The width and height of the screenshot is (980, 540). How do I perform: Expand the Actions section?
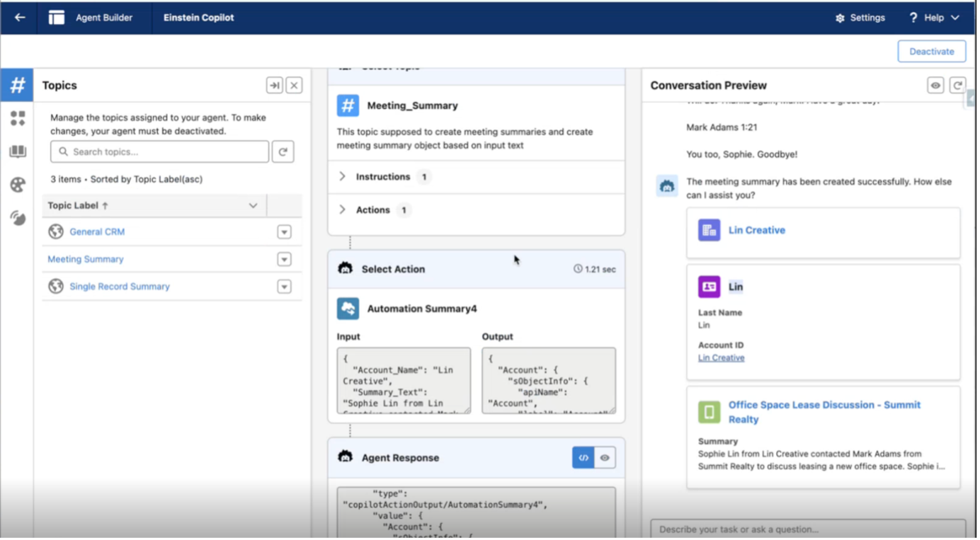343,210
